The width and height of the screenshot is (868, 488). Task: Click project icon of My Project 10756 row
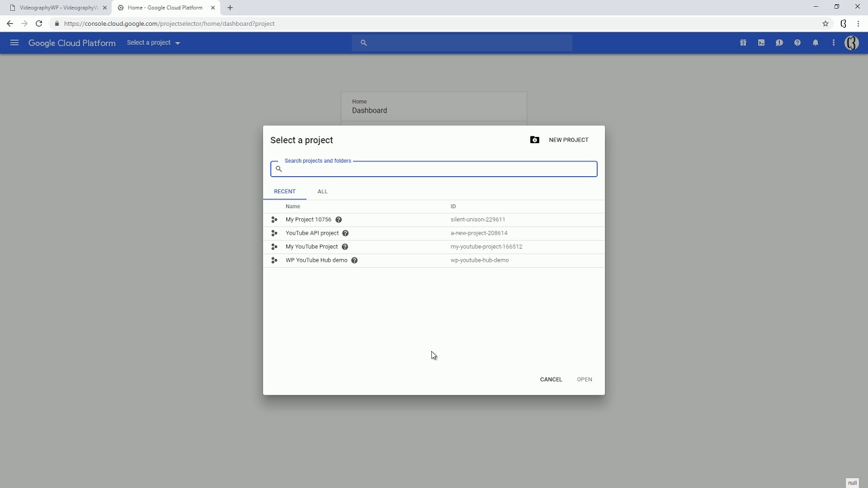point(274,220)
